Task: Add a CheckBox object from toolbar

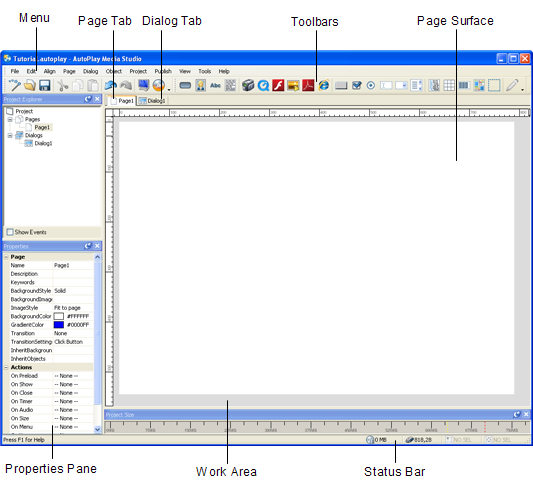Action: coord(357,85)
